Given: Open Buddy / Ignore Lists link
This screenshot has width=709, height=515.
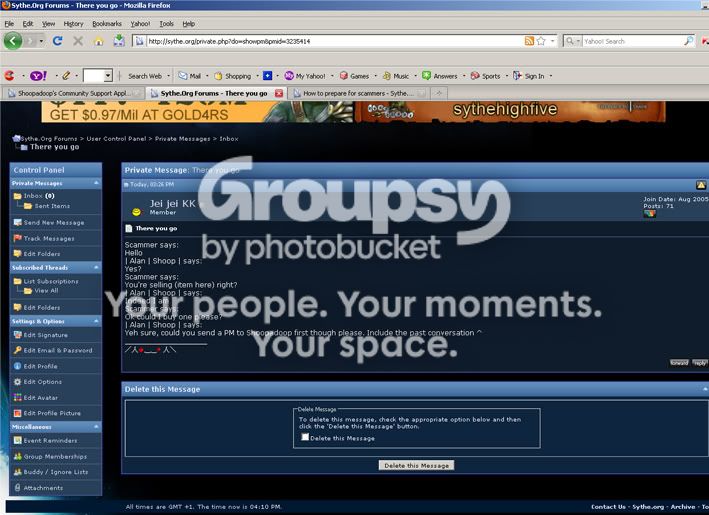Looking at the screenshot, I should [56, 472].
